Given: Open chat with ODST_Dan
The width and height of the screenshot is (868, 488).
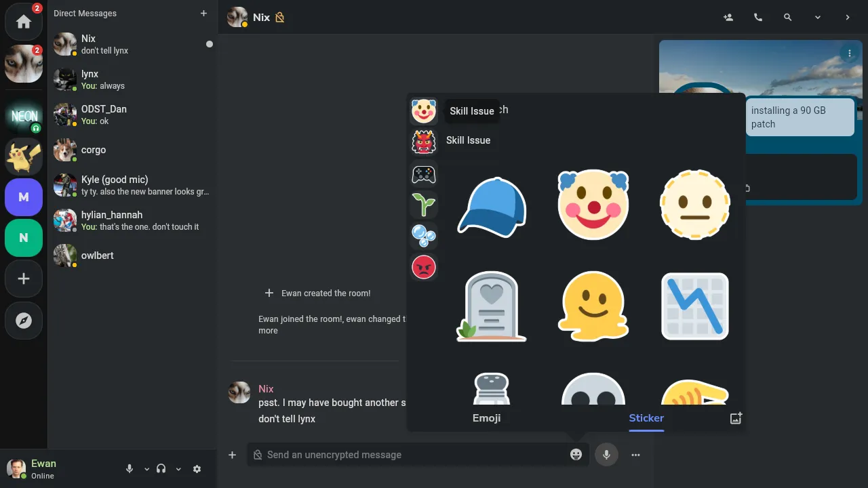Looking at the screenshot, I should [x=132, y=115].
